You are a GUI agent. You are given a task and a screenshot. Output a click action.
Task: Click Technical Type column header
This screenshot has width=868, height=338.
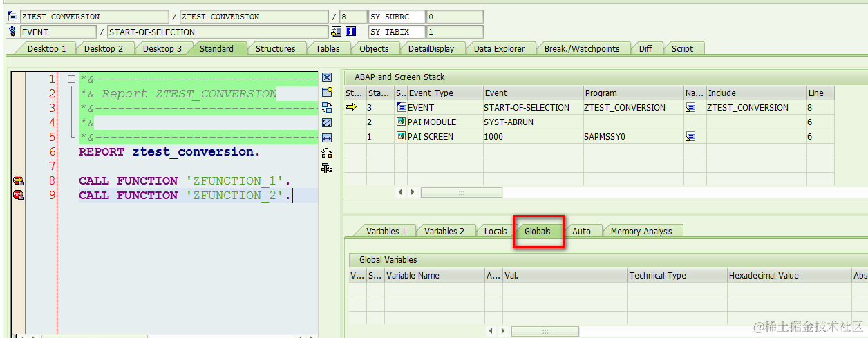677,275
